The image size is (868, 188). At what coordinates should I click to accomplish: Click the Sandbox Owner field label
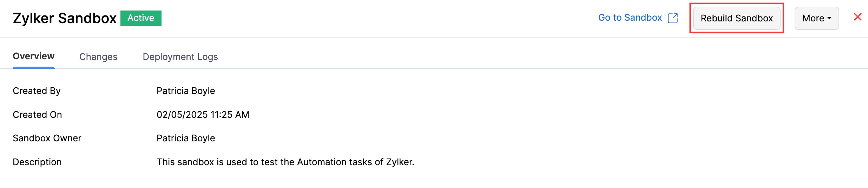pos(47,138)
